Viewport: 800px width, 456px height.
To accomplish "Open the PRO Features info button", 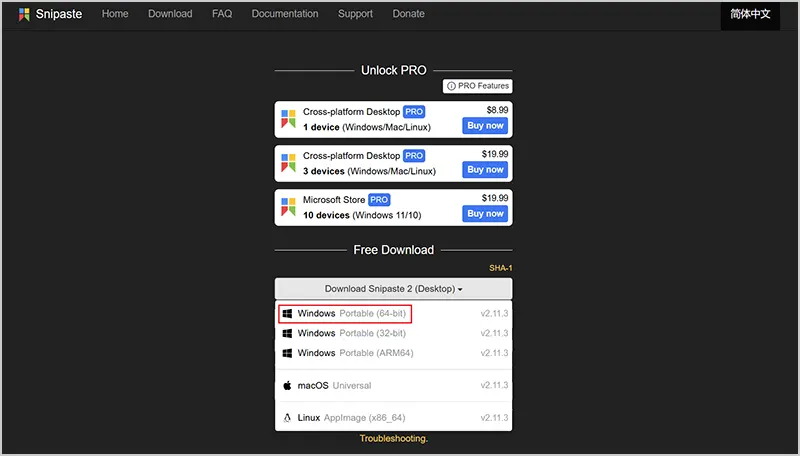I will tap(478, 87).
